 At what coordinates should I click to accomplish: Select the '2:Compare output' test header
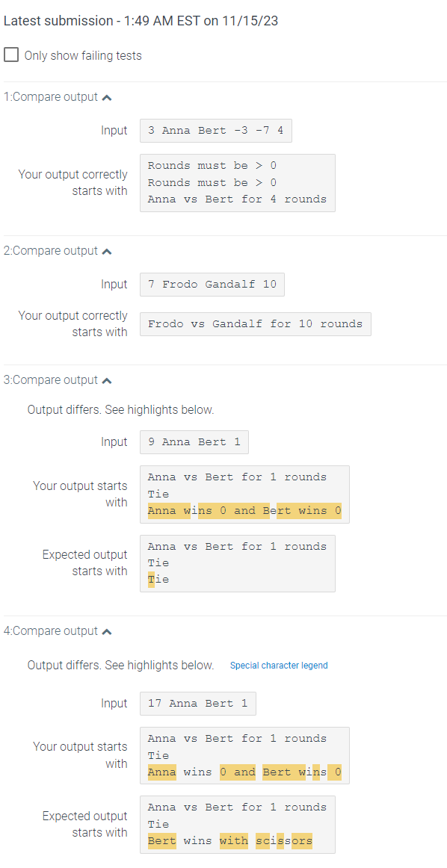49,250
